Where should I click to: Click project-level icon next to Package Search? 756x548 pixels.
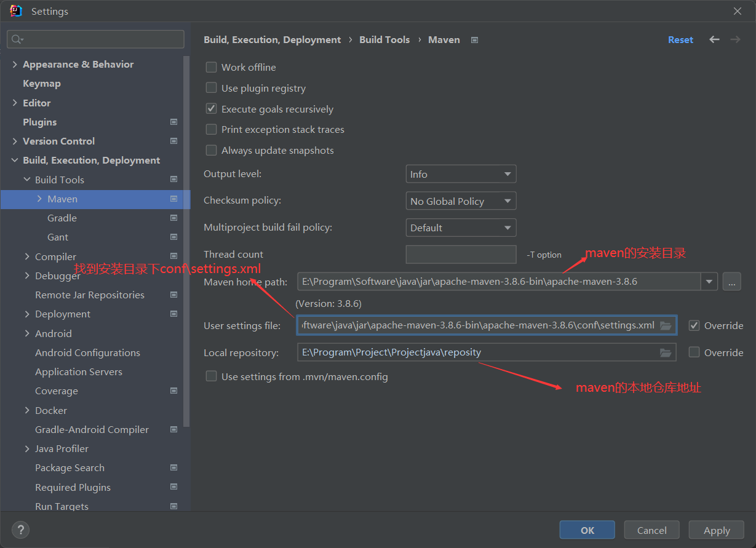[x=173, y=467]
